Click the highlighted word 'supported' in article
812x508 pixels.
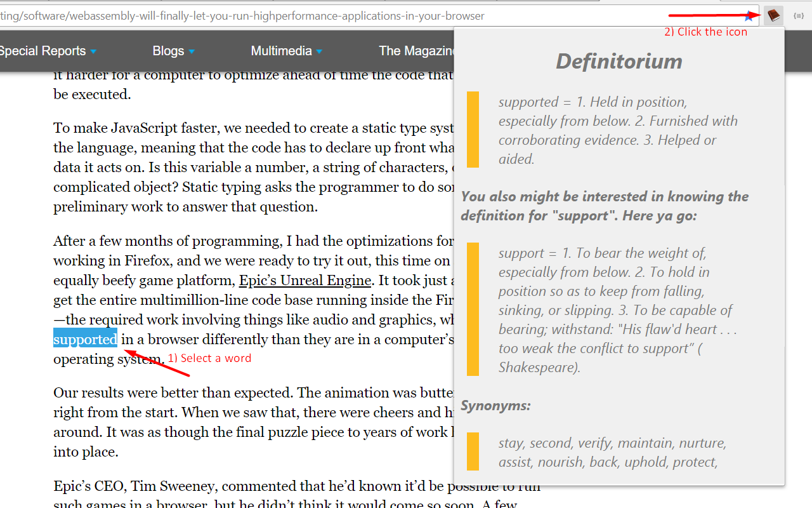[85, 339]
